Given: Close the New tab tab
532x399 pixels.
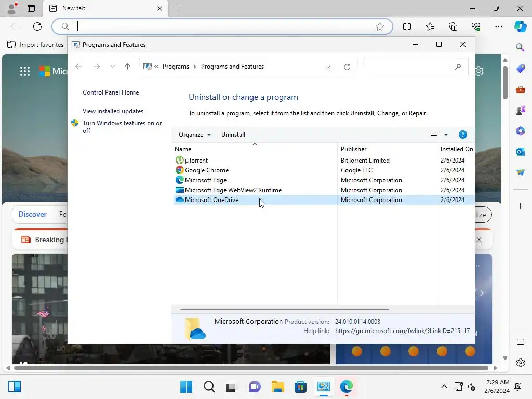Looking at the screenshot, I should point(159,8).
